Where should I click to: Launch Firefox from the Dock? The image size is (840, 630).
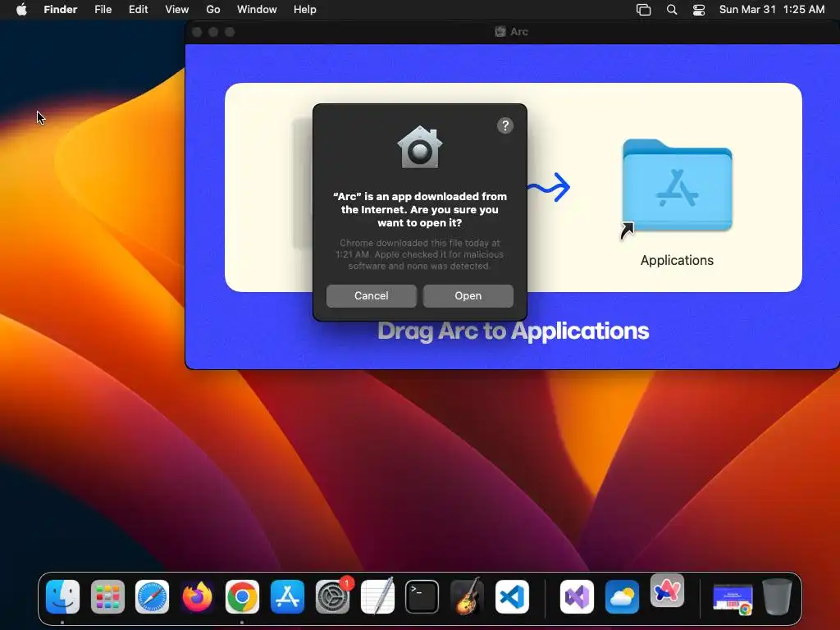(197, 597)
